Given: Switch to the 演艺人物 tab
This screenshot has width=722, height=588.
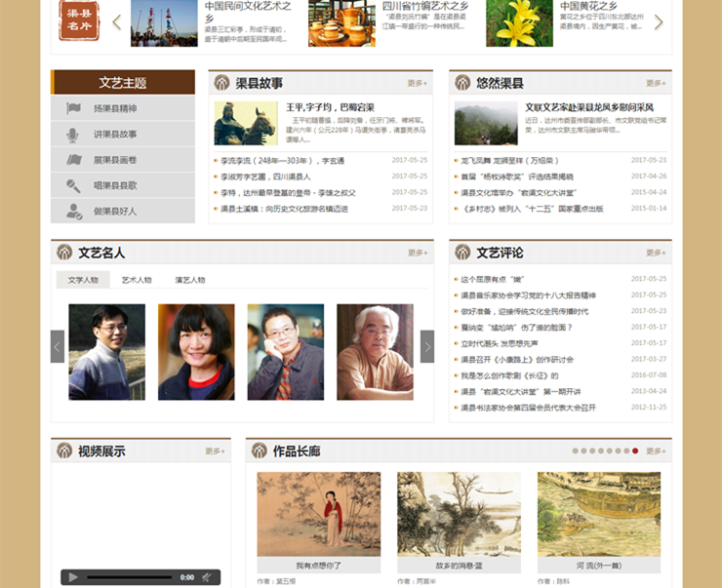Looking at the screenshot, I should [x=189, y=280].
